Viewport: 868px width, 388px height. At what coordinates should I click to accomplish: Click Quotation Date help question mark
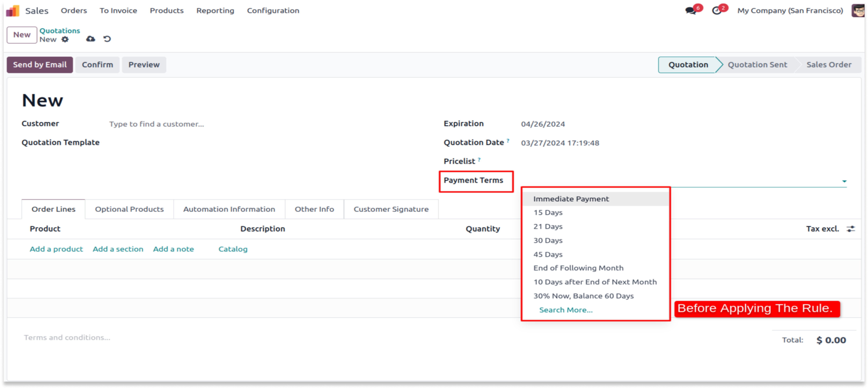click(x=508, y=141)
